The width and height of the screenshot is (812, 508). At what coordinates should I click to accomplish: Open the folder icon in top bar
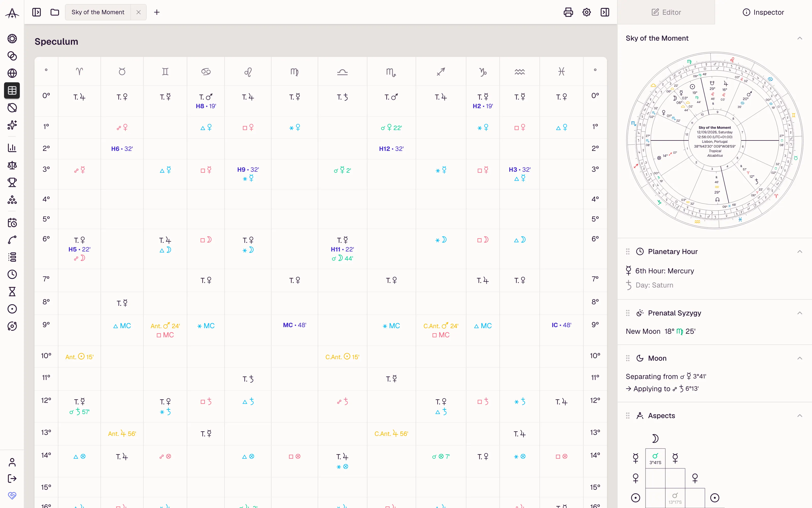pyautogui.click(x=55, y=12)
